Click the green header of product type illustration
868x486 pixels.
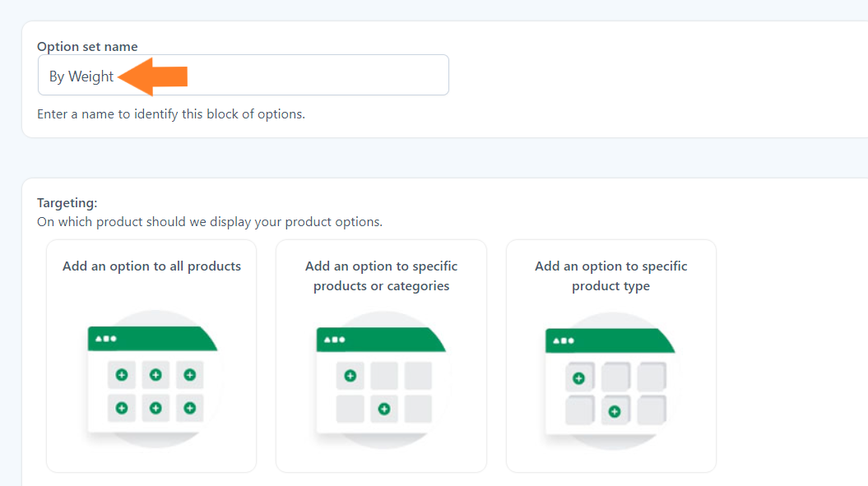[x=610, y=340]
